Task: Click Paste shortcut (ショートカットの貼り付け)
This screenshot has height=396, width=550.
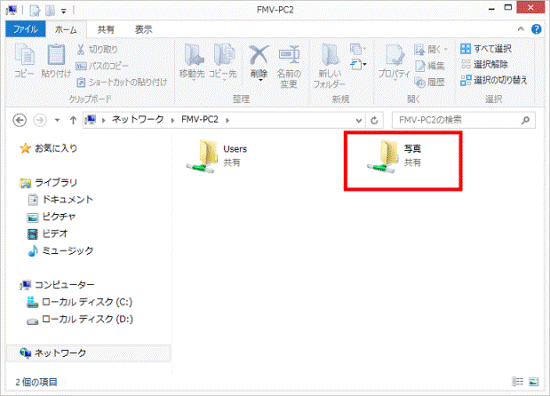Action: coord(122,82)
